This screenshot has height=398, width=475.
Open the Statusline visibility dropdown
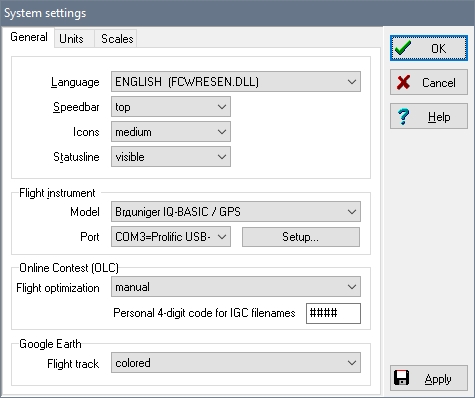click(171, 157)
